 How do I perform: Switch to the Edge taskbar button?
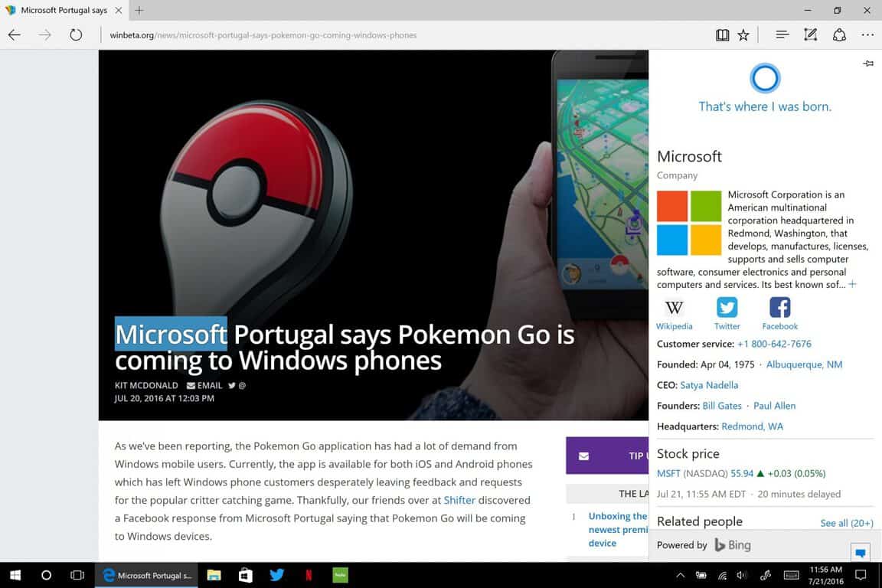[x=147, y=575]
